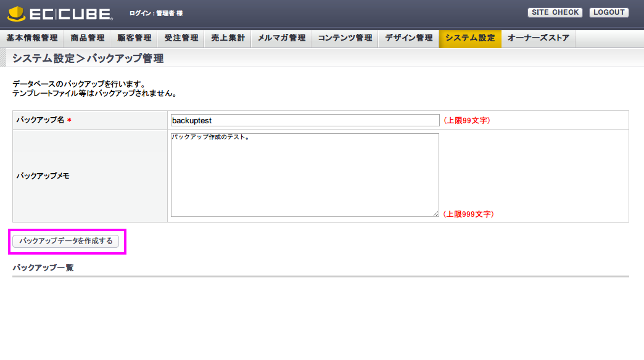Go to the 顧客管理 tab

134,38
